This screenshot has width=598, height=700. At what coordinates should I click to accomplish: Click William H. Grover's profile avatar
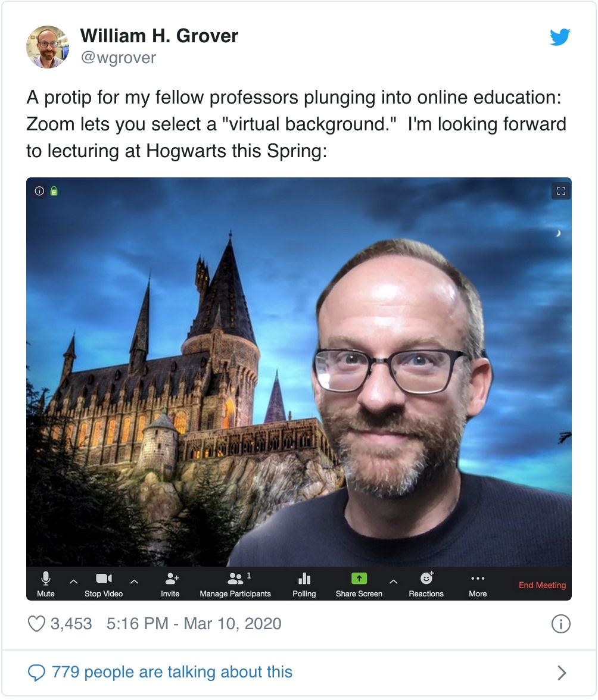pyautogui.click(x=48, y=47)
